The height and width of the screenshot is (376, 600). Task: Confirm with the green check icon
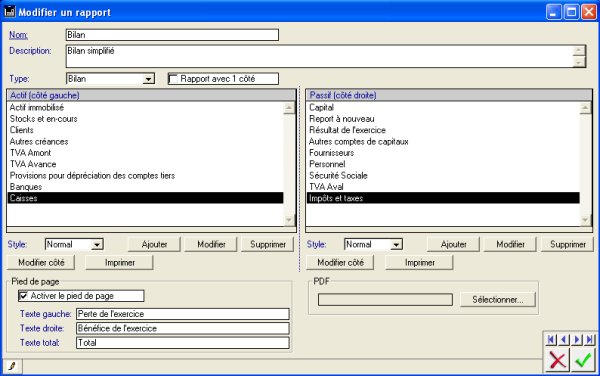tap(583, 360)
